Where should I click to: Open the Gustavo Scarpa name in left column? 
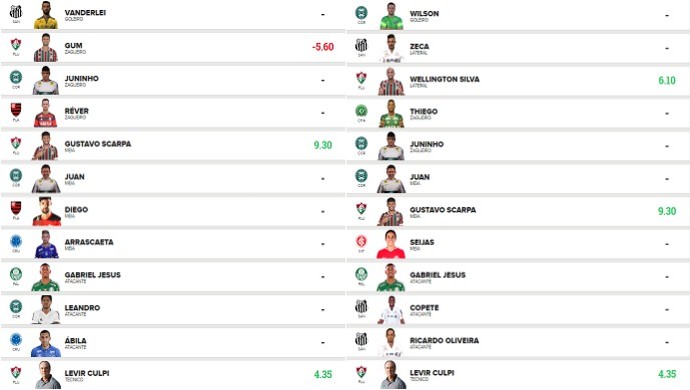tap(98, 144)
